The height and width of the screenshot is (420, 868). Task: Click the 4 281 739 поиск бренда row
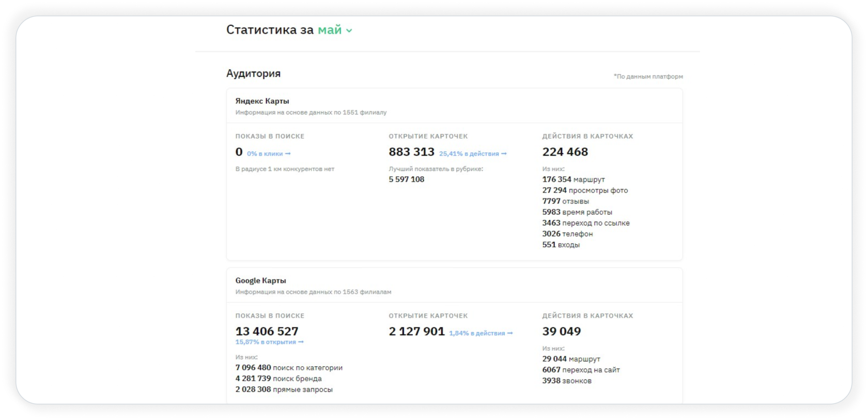pyautogui.click(x=278, y=379)
